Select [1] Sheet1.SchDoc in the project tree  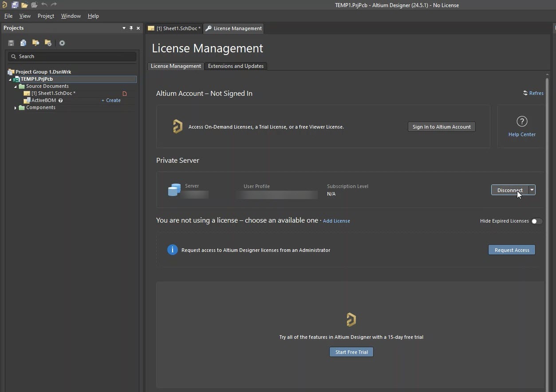coord(53,94)
